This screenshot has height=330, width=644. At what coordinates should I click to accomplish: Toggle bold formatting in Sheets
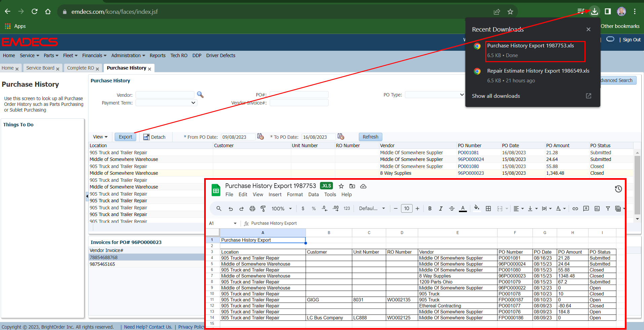pyautogui.click(x=430, y=209)
